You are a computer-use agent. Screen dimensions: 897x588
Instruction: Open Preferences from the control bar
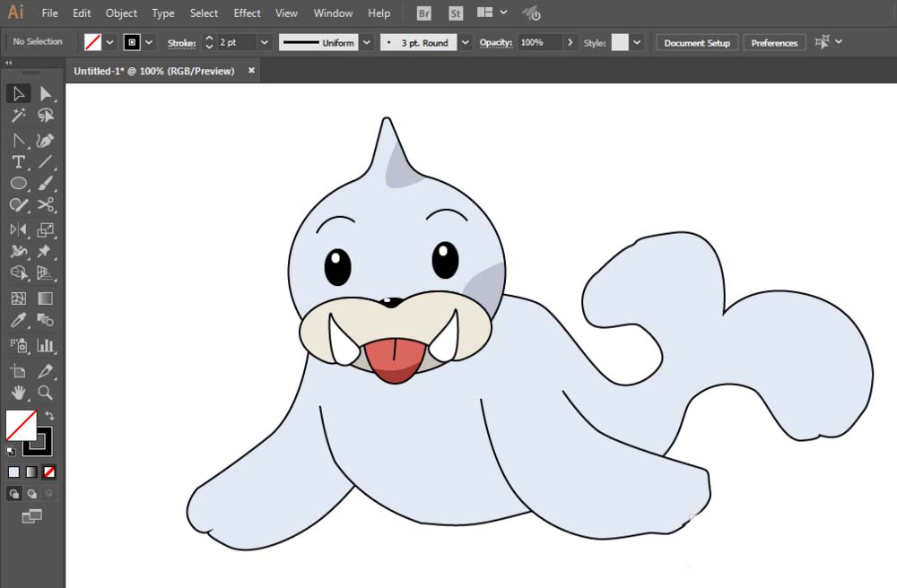click(x=774, y=42)
